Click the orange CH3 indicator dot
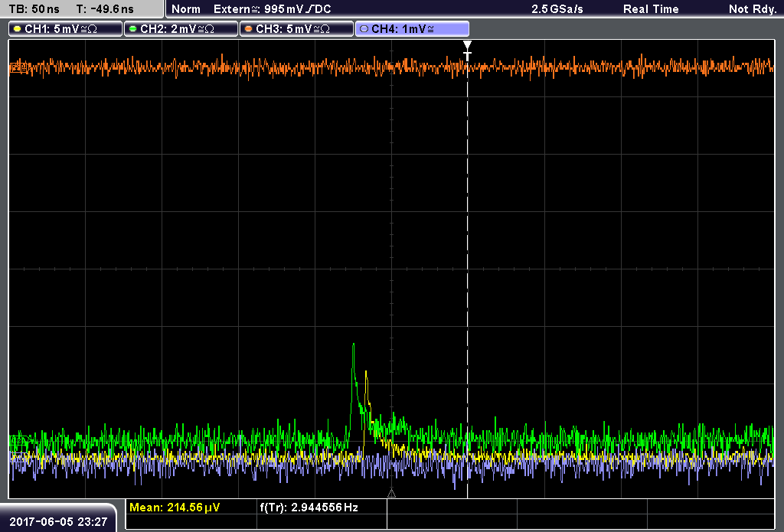The image size is (784, 532). point(249,29)
